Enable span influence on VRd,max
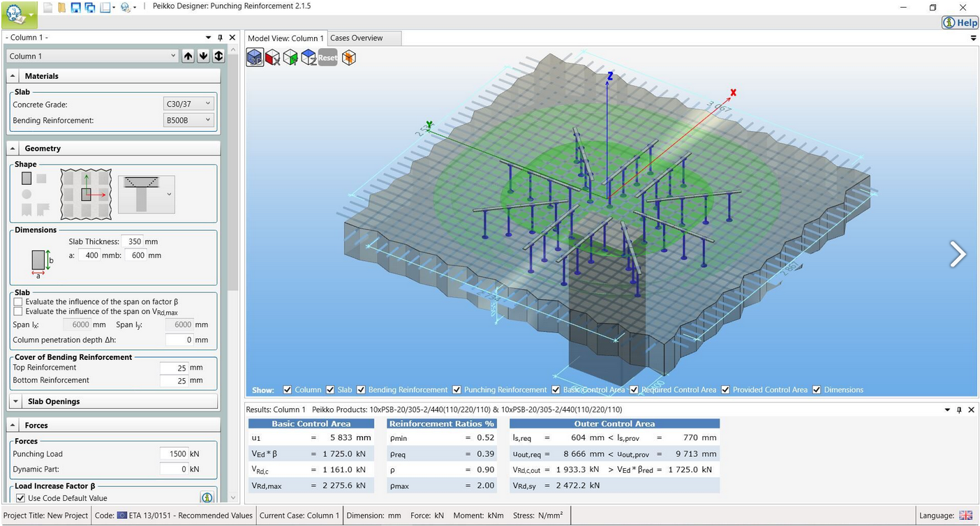980x526 pixels. tap(18, 312)
